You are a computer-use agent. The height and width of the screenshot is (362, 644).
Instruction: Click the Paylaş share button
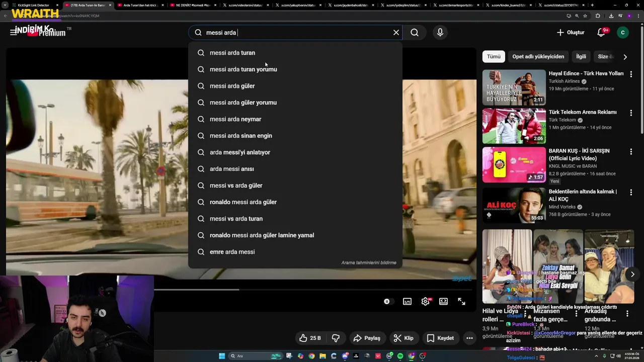(367, 338)
